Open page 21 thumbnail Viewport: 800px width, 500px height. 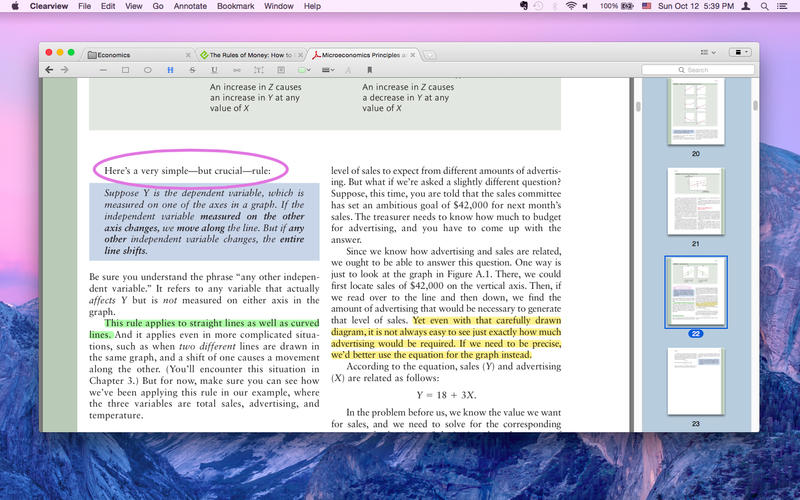tap(696, 202)
